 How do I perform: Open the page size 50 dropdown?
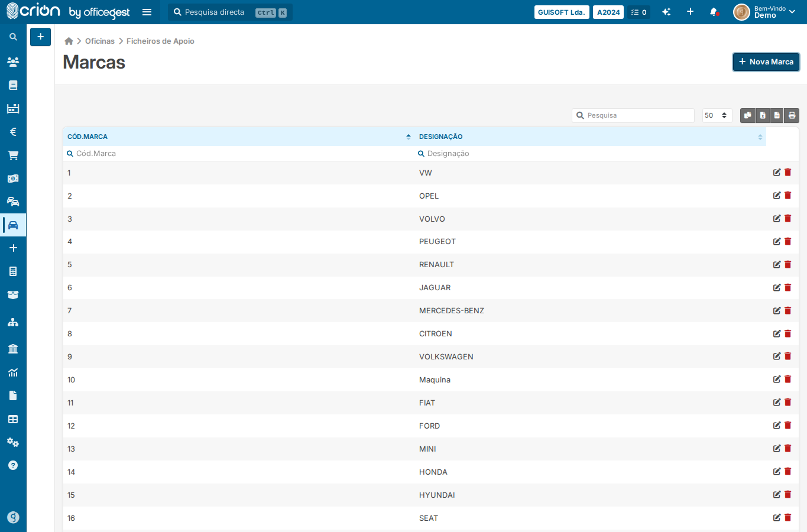pos(717,115)
